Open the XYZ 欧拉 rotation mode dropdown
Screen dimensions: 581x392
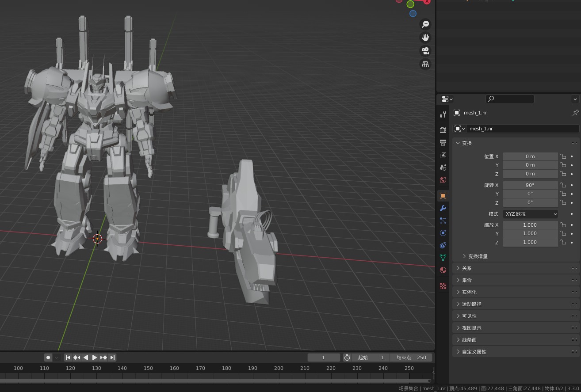(530, 214)
